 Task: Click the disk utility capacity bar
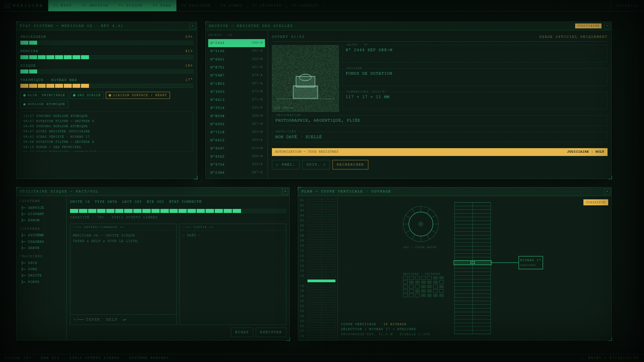point(178,211)
